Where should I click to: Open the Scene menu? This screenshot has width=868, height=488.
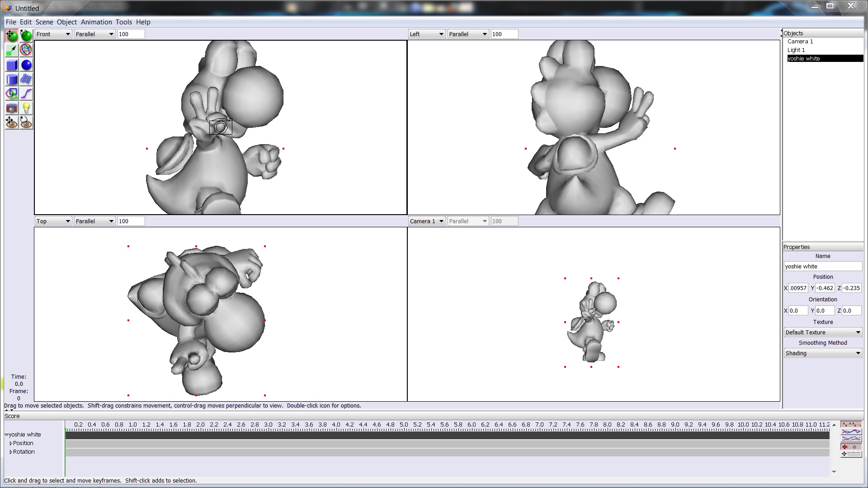pyautogui.click(x=44, y=22)
